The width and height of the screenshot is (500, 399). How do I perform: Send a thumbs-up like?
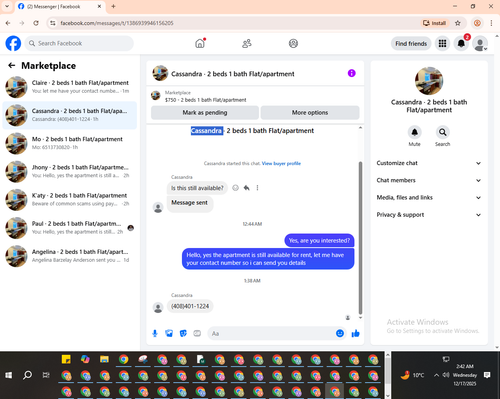click(x=355, y=333)
